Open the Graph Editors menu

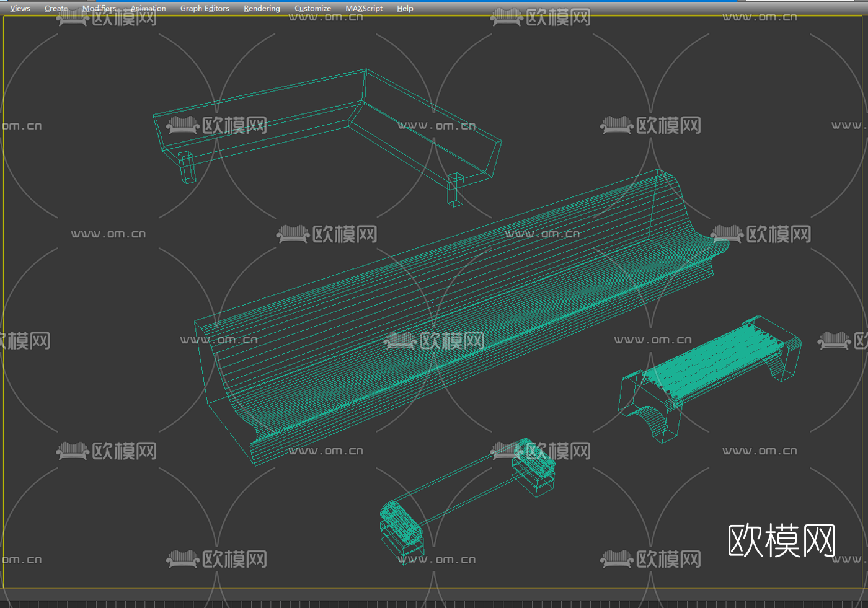(x=205, y=8)
